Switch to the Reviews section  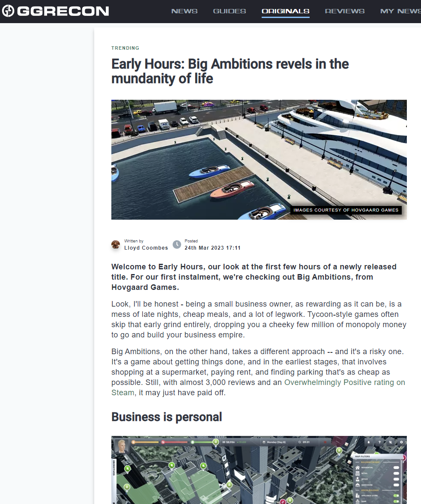(345, 11)
